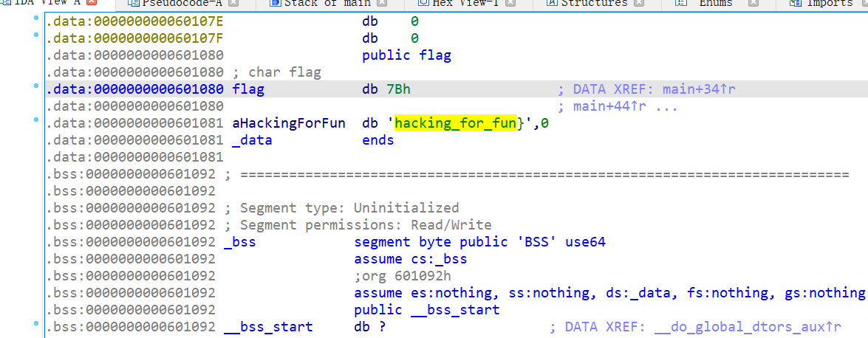
Task: Click the ';org 601092h' comment
Action: pyautogui.click(x=403, y=276)
